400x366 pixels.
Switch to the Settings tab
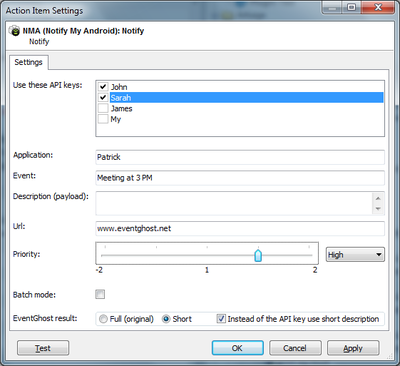pos(29,62)
